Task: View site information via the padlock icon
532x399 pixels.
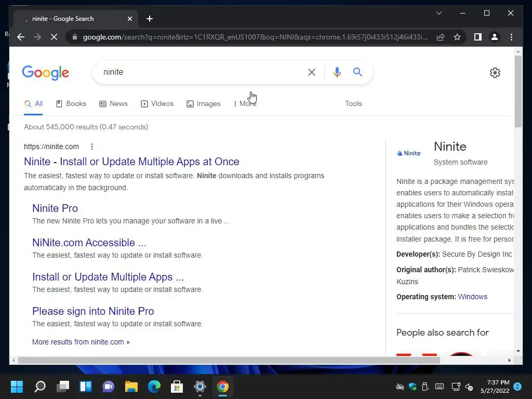Action: point(75,37)
